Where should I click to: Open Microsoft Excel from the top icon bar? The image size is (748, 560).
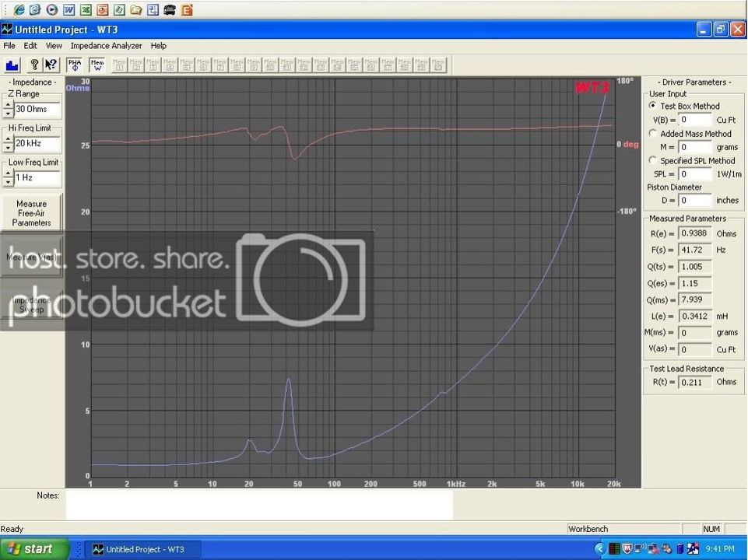(x=86, y=9)
